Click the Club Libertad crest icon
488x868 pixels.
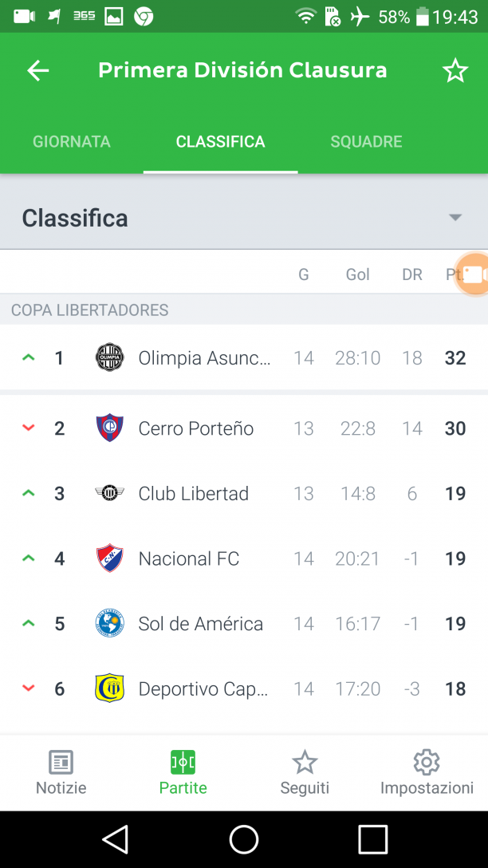click(x=109, y=493)
